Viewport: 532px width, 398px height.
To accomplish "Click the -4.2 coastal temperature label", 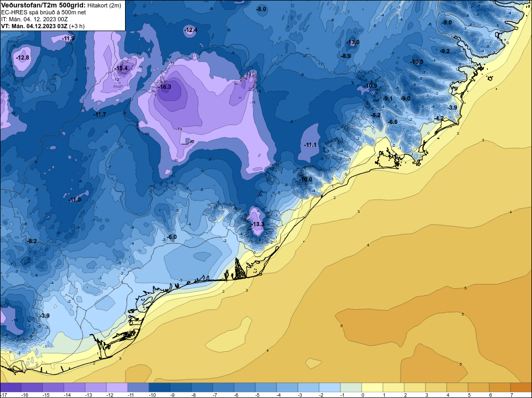I will (439, 119).
